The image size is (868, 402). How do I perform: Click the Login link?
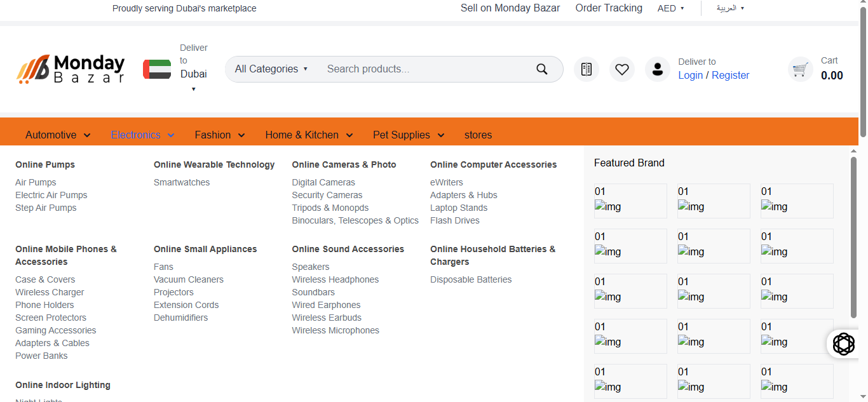pos(690,75)
